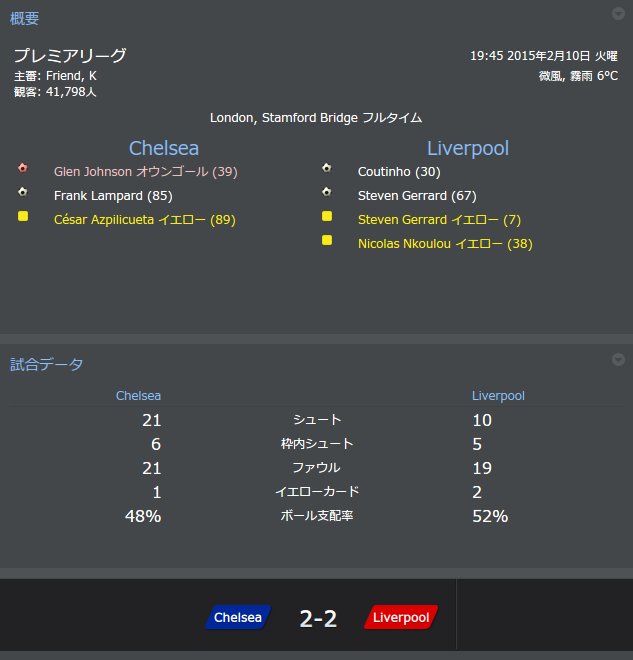Click the 2-2 final score
633x660 pixels.
tap(318, 619)
